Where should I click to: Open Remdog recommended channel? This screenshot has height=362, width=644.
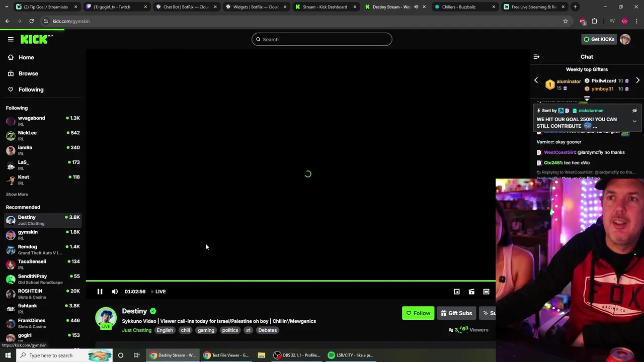[43, 249]
